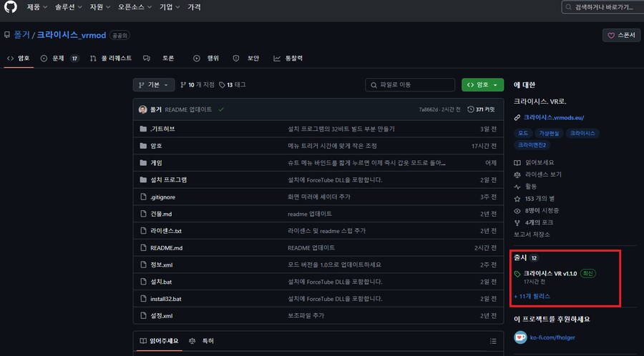Open the 풀 리퀘스트 tab
This screenshot has width=644, height=356.
[x=112, y=58]
